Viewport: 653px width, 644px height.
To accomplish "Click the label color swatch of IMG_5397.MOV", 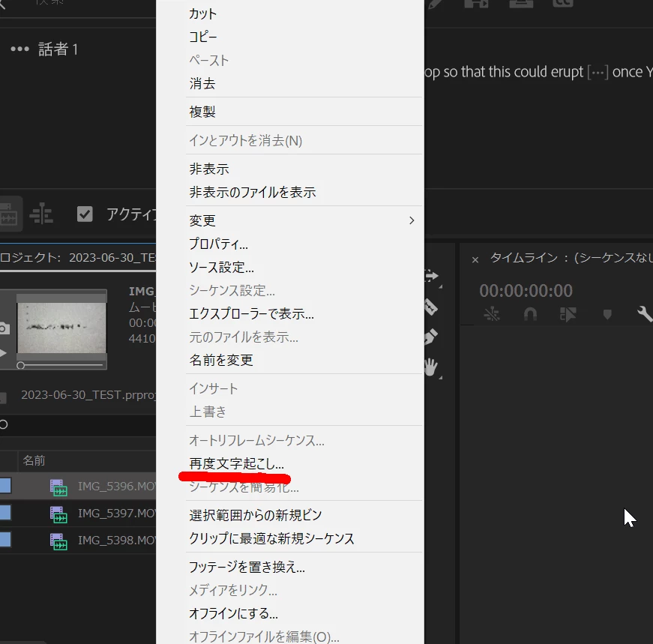I will pyautogui.click(x=5, y=513).
